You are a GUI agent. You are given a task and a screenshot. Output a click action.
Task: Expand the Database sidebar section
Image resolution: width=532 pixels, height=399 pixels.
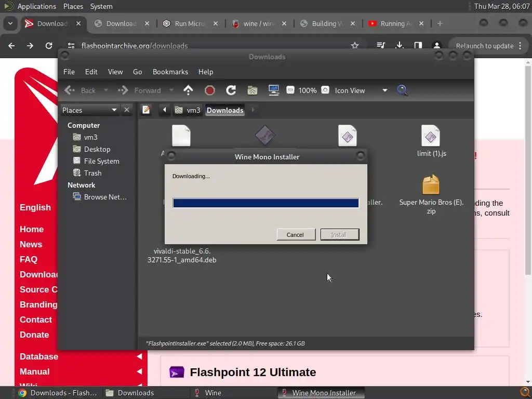point(139,356)
